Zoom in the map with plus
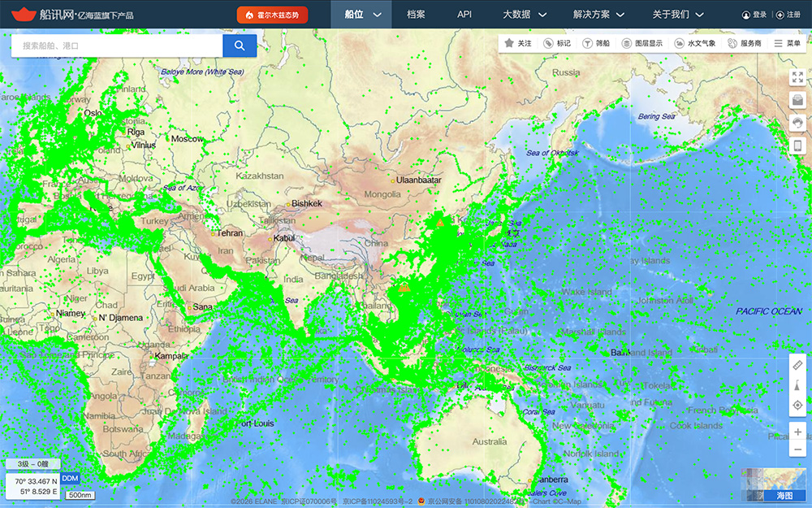This screenshot has height=508, width=812. click(797, 432)
